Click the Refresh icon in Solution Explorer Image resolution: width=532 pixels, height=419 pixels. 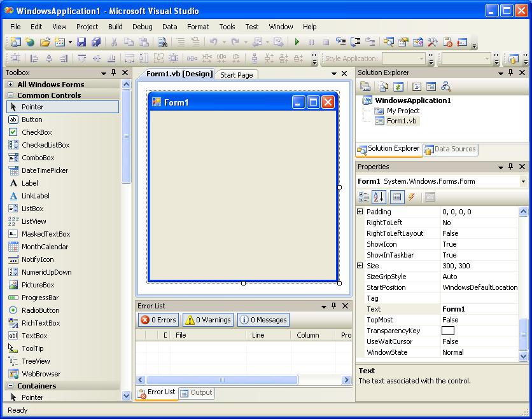point(398,87)
